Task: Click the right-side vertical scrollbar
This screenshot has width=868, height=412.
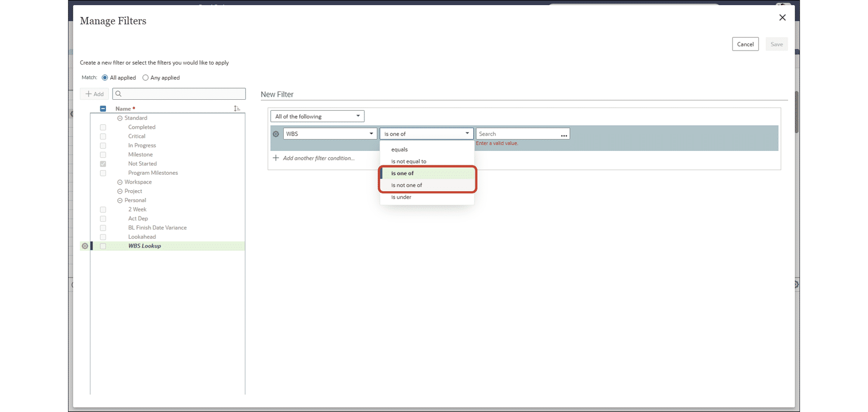Action: pyautogui.click(x=797, y=112)
